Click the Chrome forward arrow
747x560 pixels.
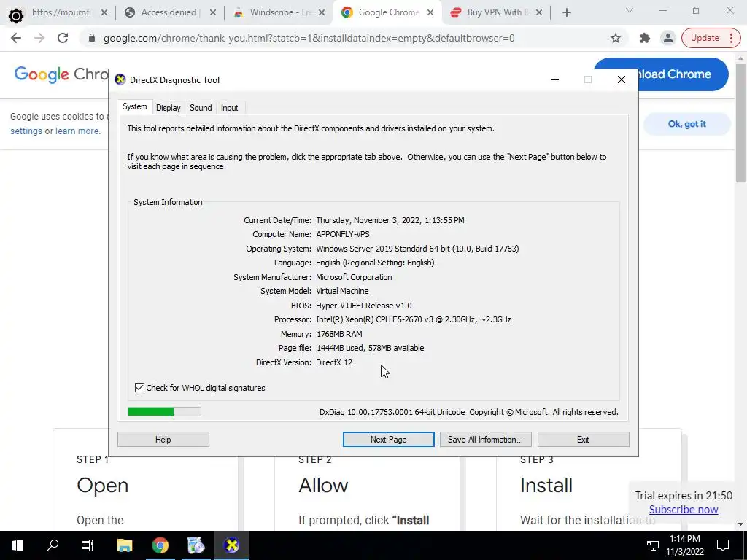pyautogui.click(x=39, y=38)
